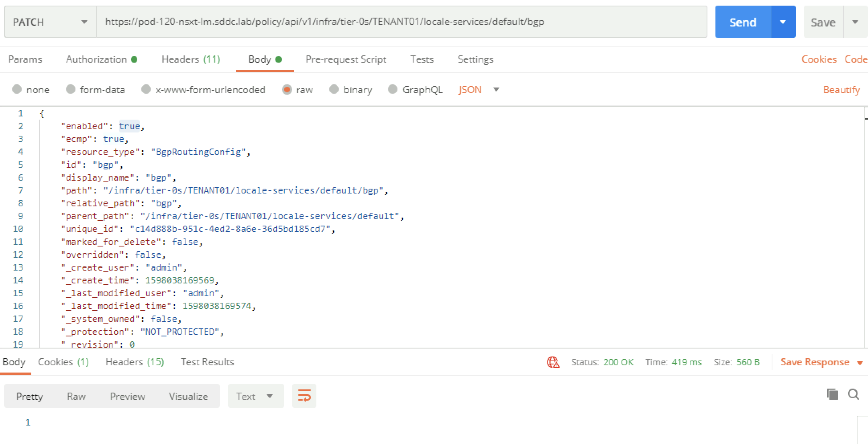Viewport: 868px width, 444px height.
Task: Click the network globe icon near Status
Action: click(x=553, y=362)
